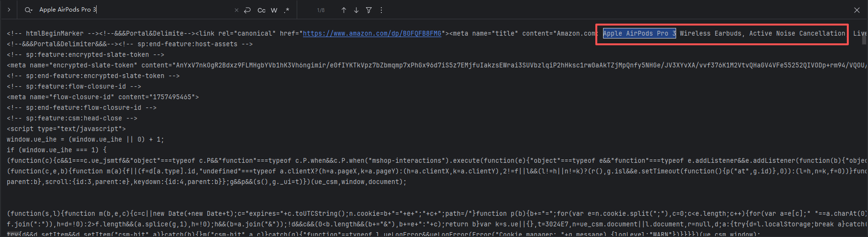Click 'sp:end-feature:flow-closure-id' comment

[82, 107]
